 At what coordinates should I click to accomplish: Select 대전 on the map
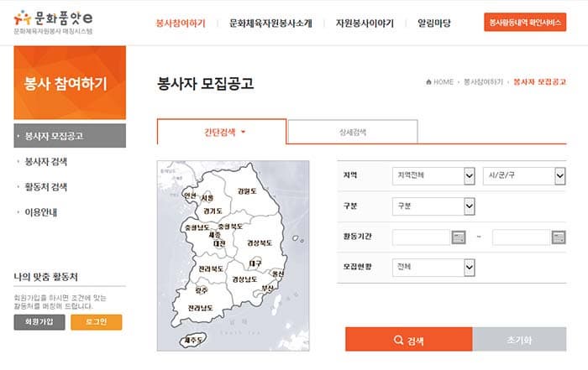[x=219, y=243]
